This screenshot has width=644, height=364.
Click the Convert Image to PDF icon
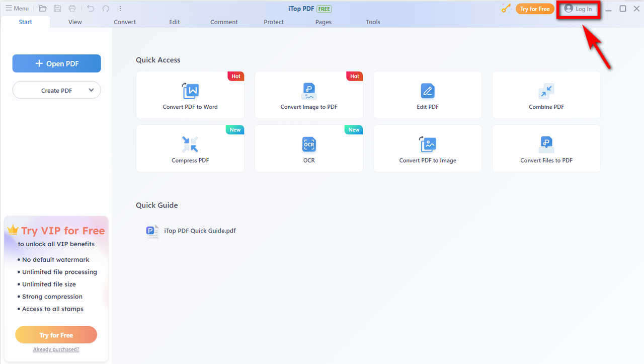309,91
